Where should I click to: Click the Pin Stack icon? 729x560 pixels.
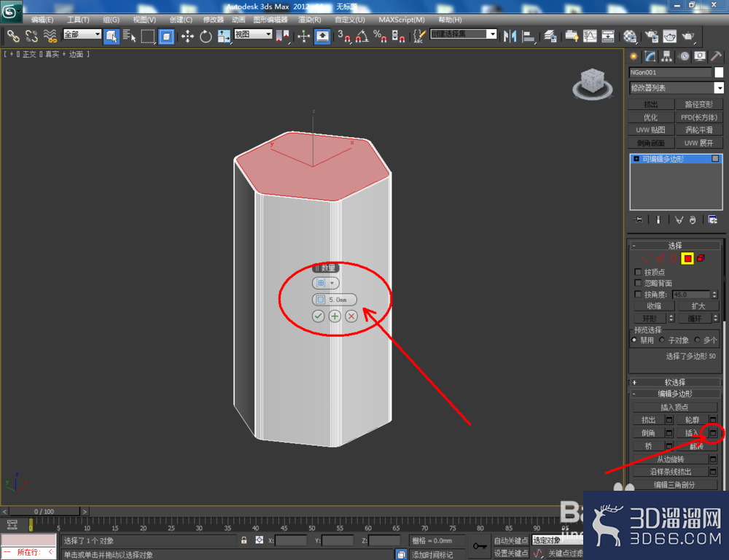coord(638,219)
